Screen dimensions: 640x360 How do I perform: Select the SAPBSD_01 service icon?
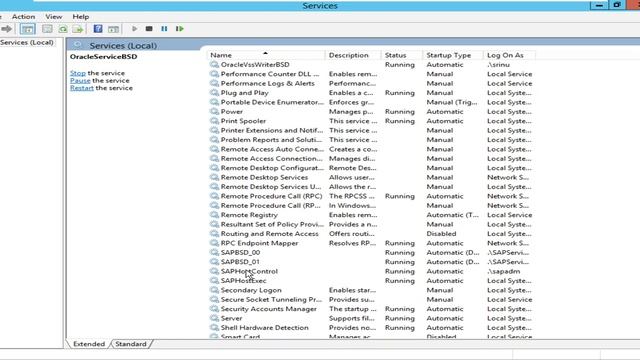pyautogui.click(x=214, y=262)
